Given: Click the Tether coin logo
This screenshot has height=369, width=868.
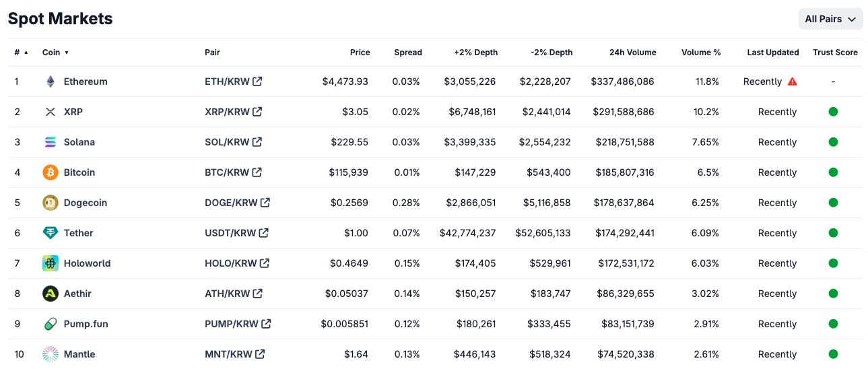Looking at the screenshot, I should (x=51, y=233).
